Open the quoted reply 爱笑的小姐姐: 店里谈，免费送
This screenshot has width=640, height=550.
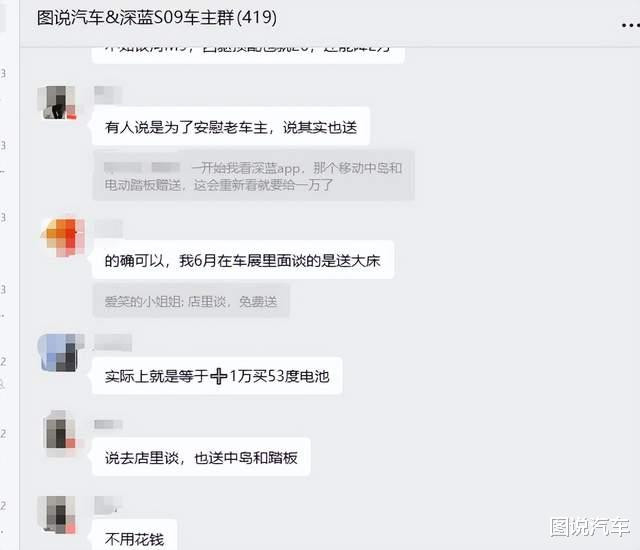[x=191, y=302]
